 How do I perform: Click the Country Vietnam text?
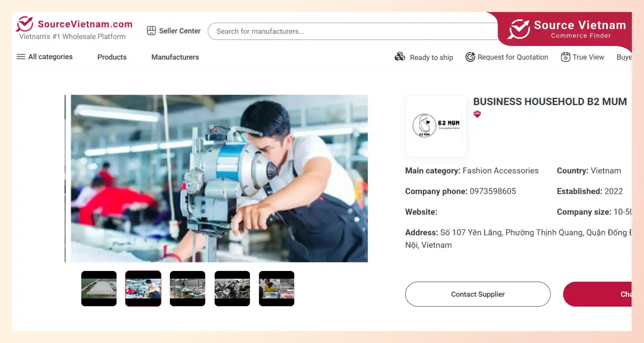589,171
